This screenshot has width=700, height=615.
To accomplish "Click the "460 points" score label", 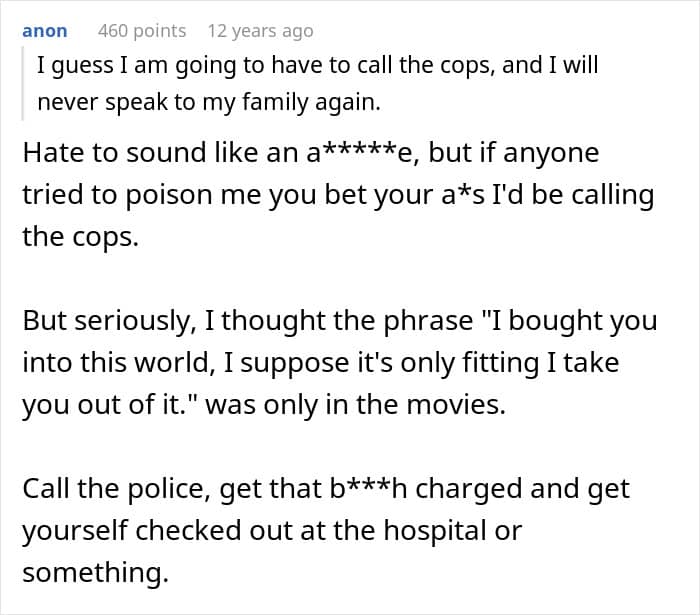I will 141,31.
